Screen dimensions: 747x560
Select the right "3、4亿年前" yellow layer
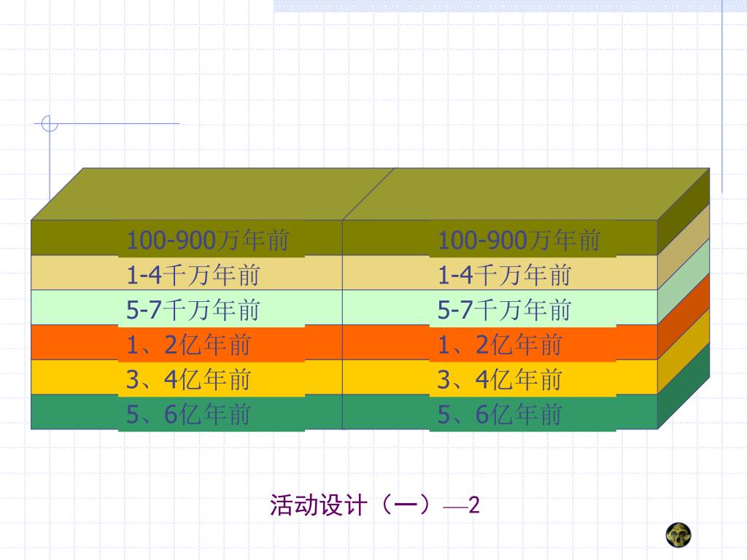500,378
